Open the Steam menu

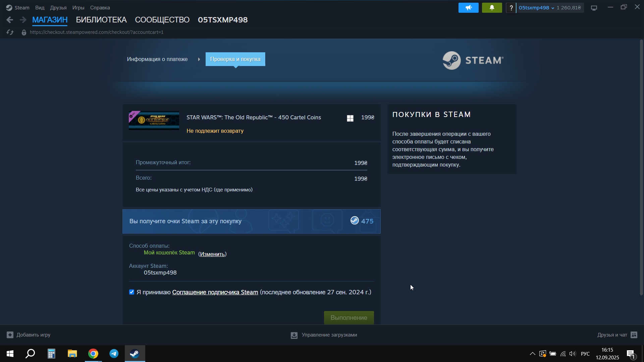point(22,8)
